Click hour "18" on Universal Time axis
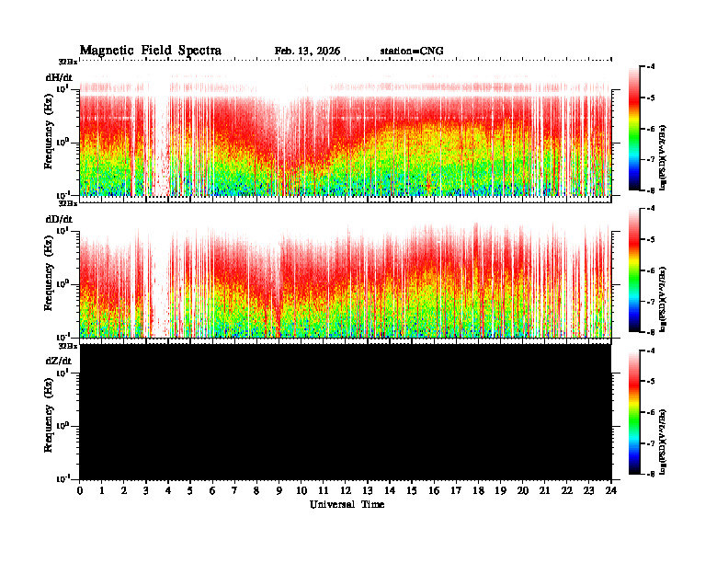 [479, 491]
